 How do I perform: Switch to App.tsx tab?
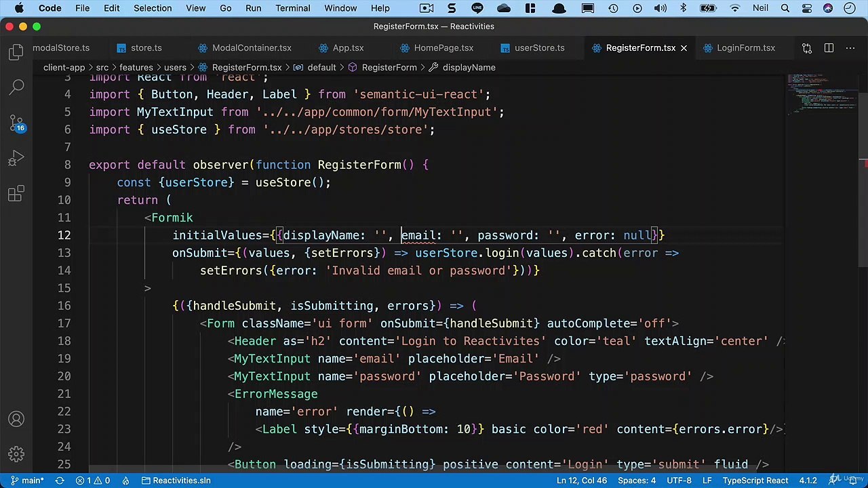[x=348, y=48]
